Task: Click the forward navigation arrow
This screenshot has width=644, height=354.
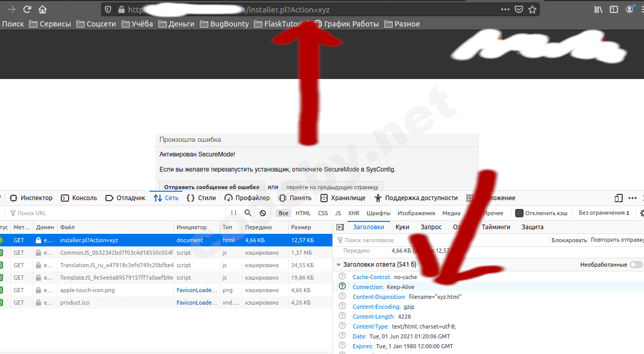Action: pyautogui.click(x=11, y=9)
